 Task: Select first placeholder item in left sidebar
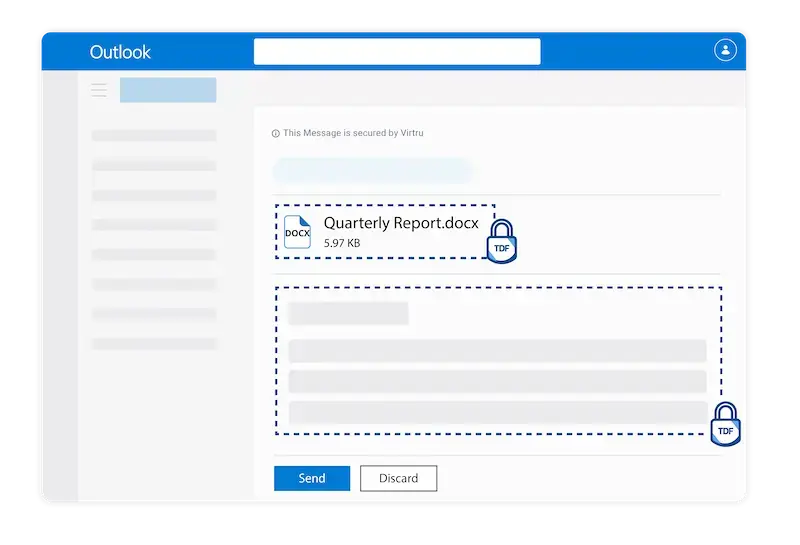(x=154, y=135)
